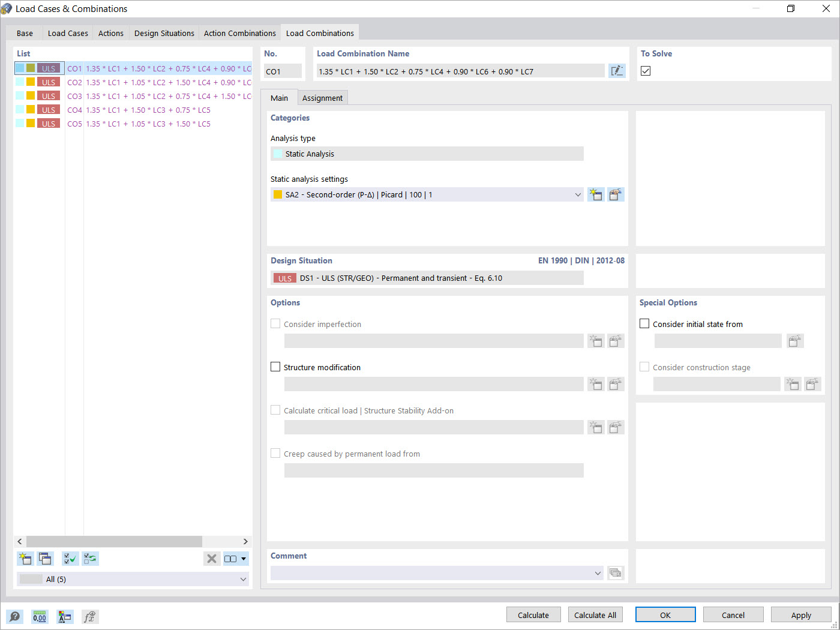Viewport: 840px width, 630px height.
Task: Click the No. field showing CO1
Action: pyautogui.click(x=283, y=71)
